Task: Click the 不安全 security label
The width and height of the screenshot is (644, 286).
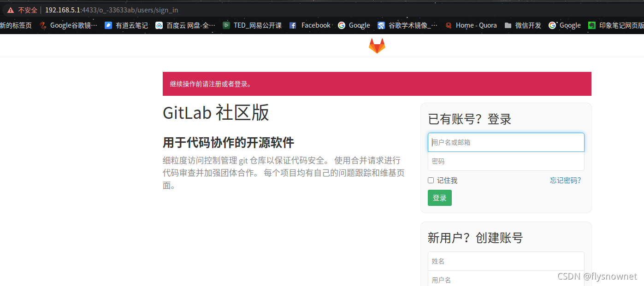Action: click(x=28, y=10)
